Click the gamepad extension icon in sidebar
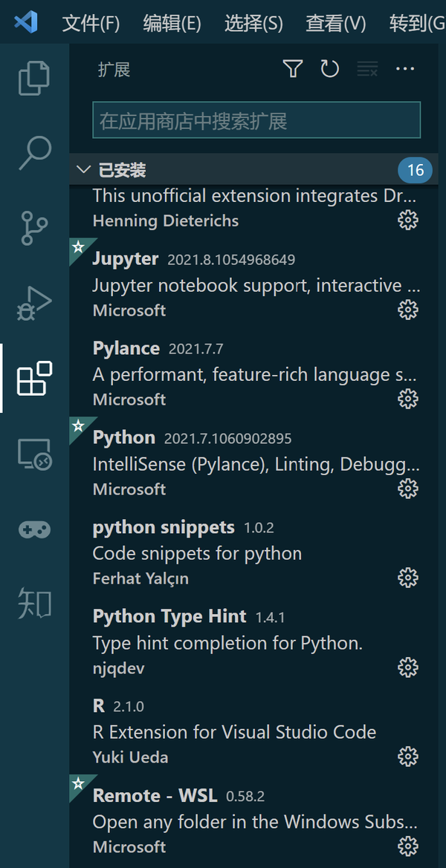This screenshot has height=868, width=446. tap(34, 529)
